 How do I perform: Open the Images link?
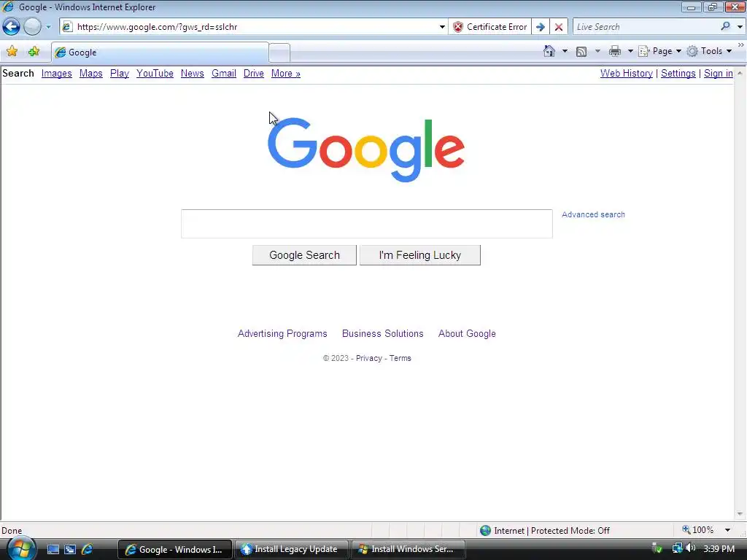[57, 74]
